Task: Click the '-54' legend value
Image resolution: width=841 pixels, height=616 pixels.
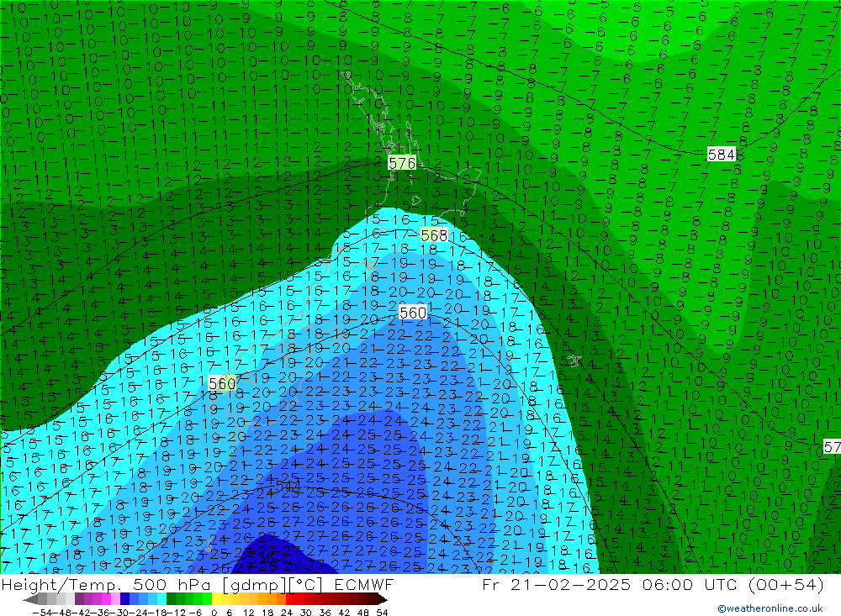Action: [42, 613]
